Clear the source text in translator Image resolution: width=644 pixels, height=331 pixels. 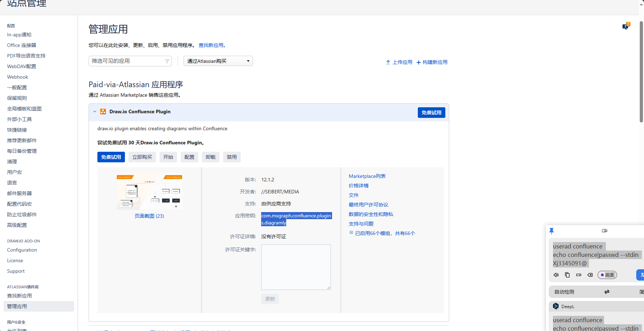[590, 275]
